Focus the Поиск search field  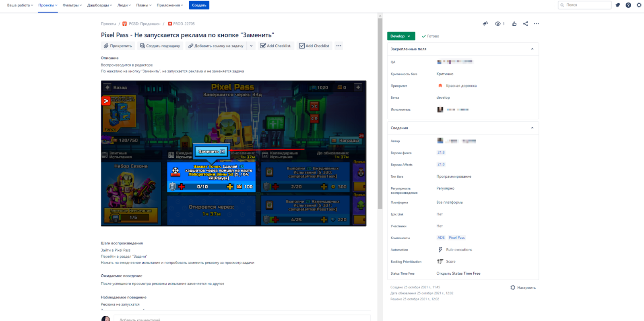[584, 5]
